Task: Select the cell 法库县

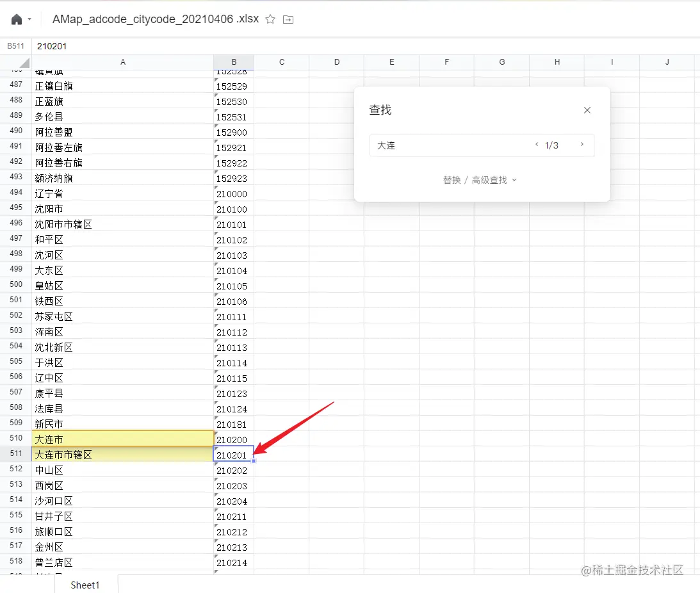Action: pyautogui.click(x=123, y=409)
